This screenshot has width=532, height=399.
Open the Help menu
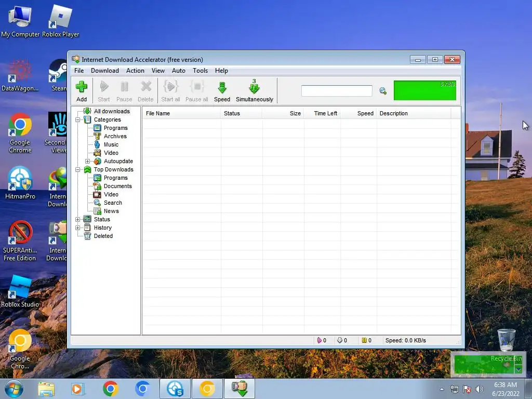point(221,71)
